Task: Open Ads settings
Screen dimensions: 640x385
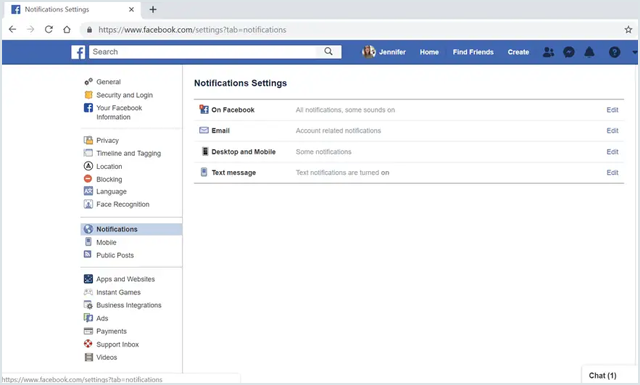Action: 102,318
